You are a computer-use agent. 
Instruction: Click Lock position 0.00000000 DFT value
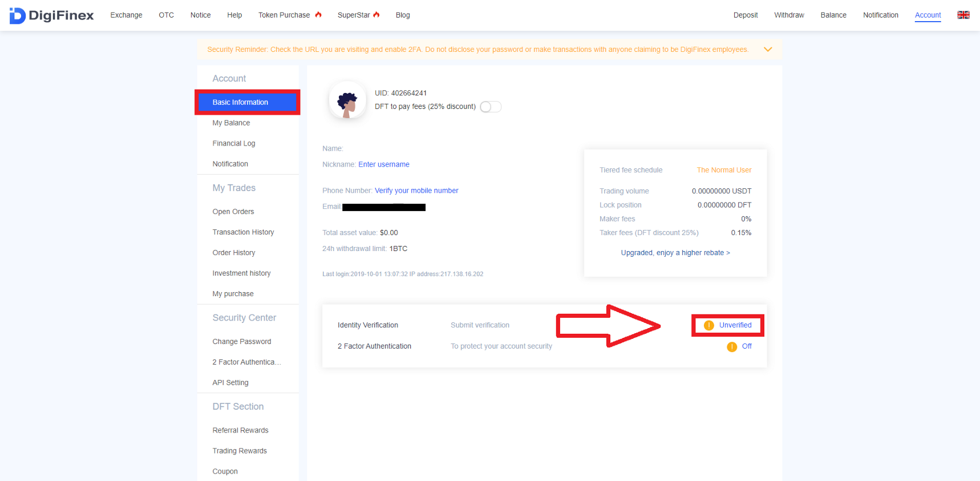point(724,205)
